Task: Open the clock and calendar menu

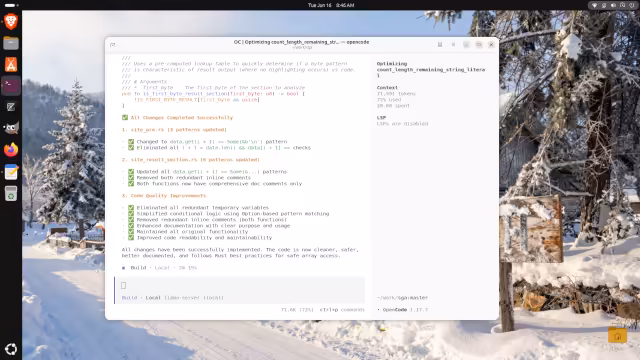Action: 331,5
